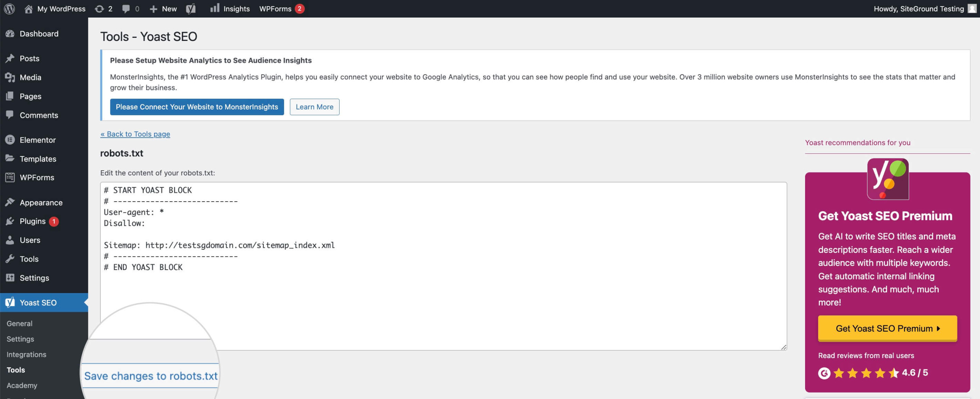Open Dashboard menu item
The height and width of the screenshot is (399, 980).
tap(44, 34)
